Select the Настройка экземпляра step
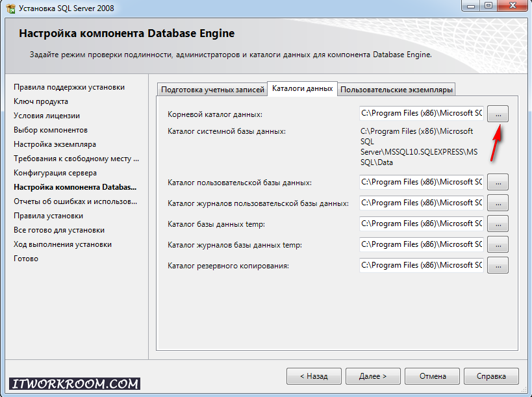 point(55,144)
